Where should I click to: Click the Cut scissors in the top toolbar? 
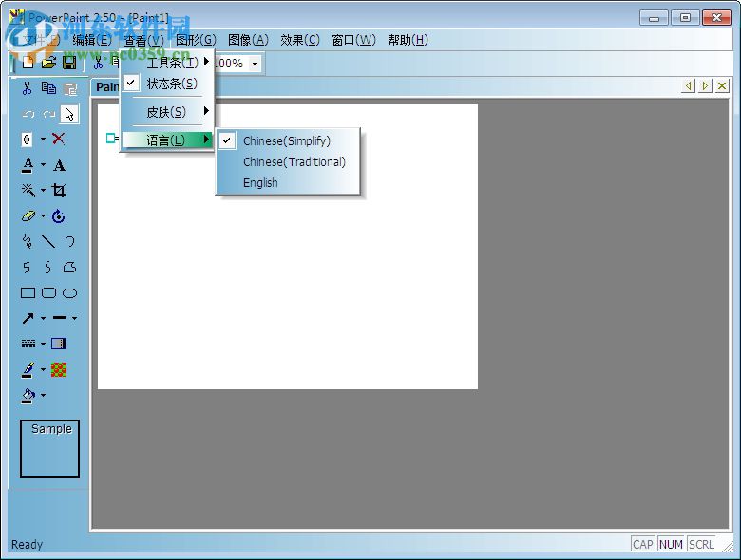98,63
